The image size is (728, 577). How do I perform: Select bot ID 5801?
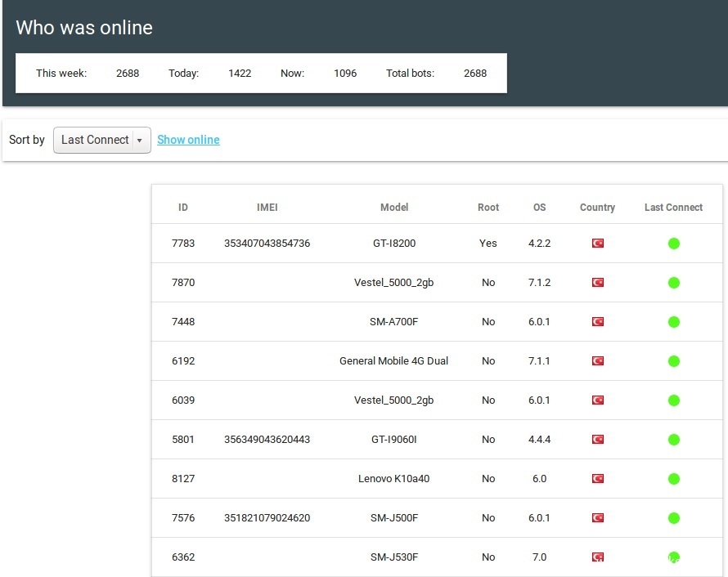[x=183, y=439]
